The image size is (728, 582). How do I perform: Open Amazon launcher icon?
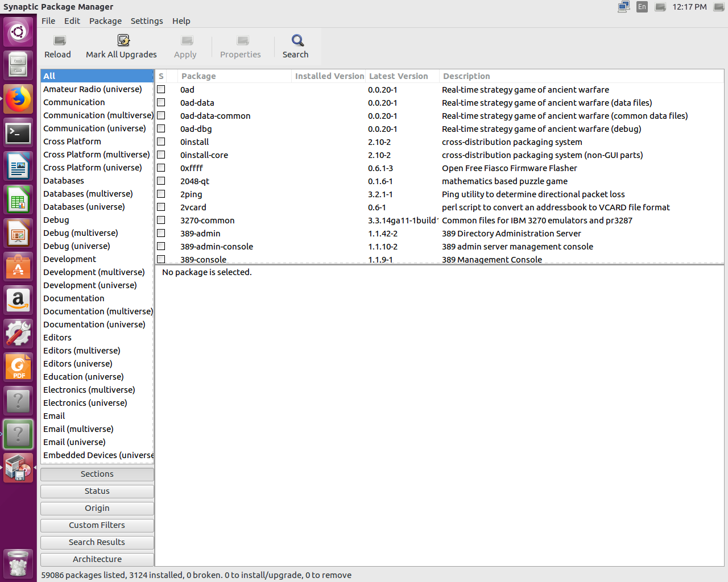click(18, 300)
